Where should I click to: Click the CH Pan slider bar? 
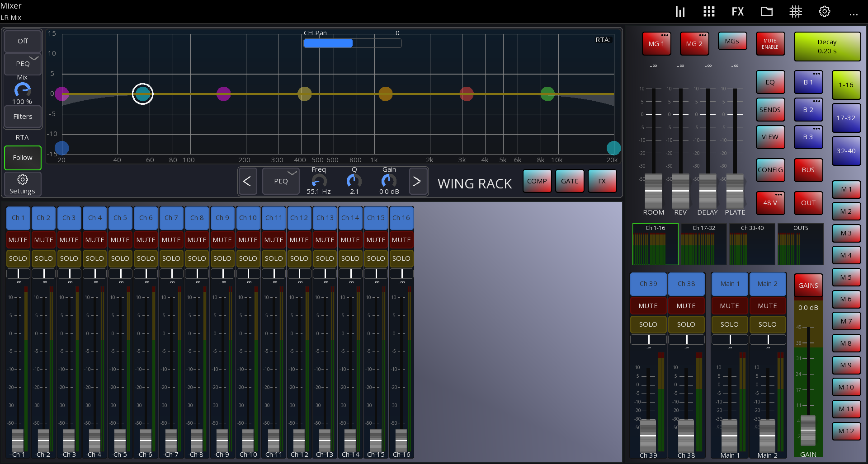(x=352, y=43)
